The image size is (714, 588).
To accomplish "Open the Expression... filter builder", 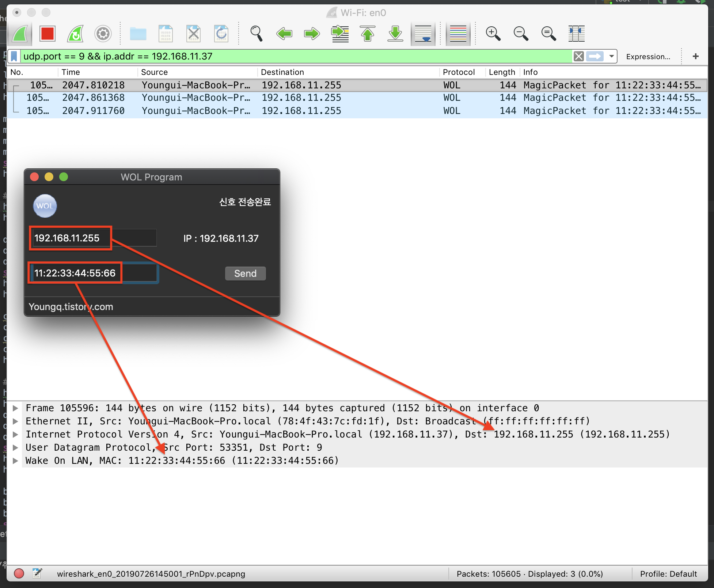I will (648, 57).
